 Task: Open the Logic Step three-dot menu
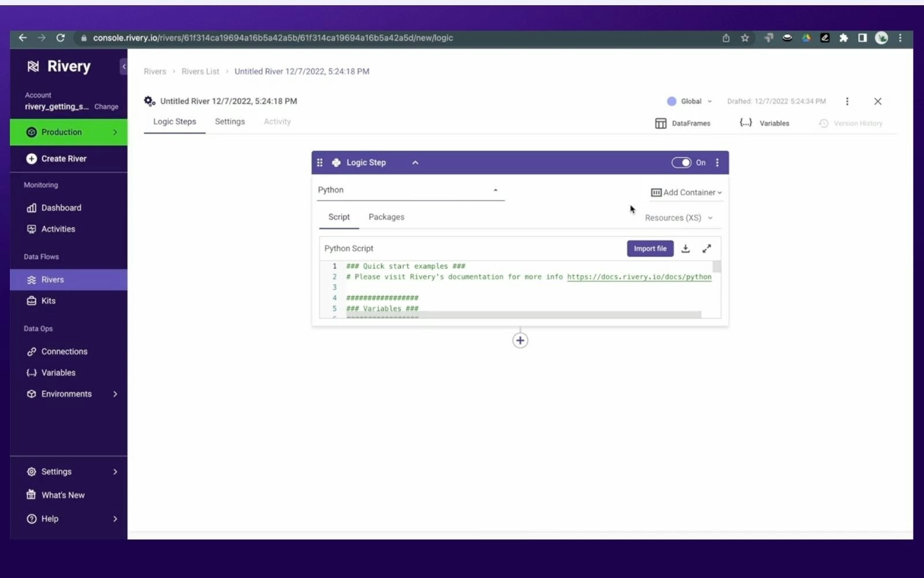click(717, 162)
